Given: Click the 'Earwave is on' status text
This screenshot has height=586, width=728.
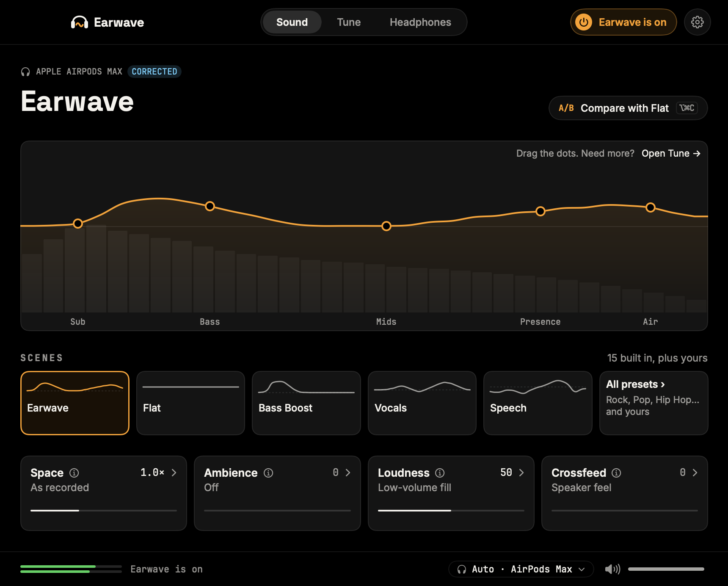Looking at the screenshot, I should click(166, 569).
